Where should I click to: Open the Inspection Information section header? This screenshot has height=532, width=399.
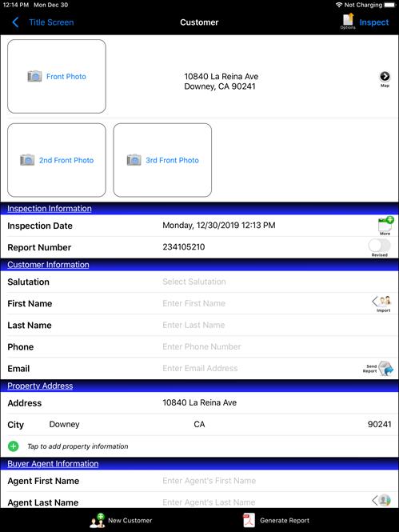[x=50, y=208]
